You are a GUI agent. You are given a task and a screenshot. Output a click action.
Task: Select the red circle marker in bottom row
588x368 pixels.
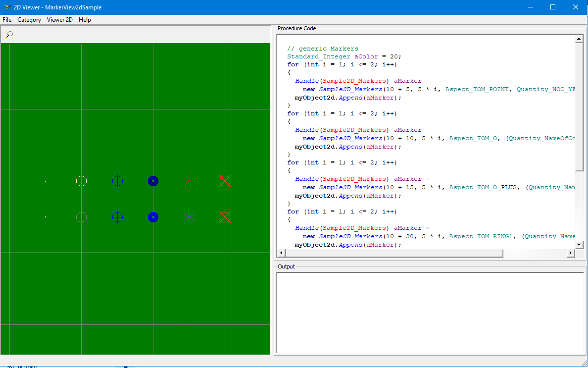point(81,217)
